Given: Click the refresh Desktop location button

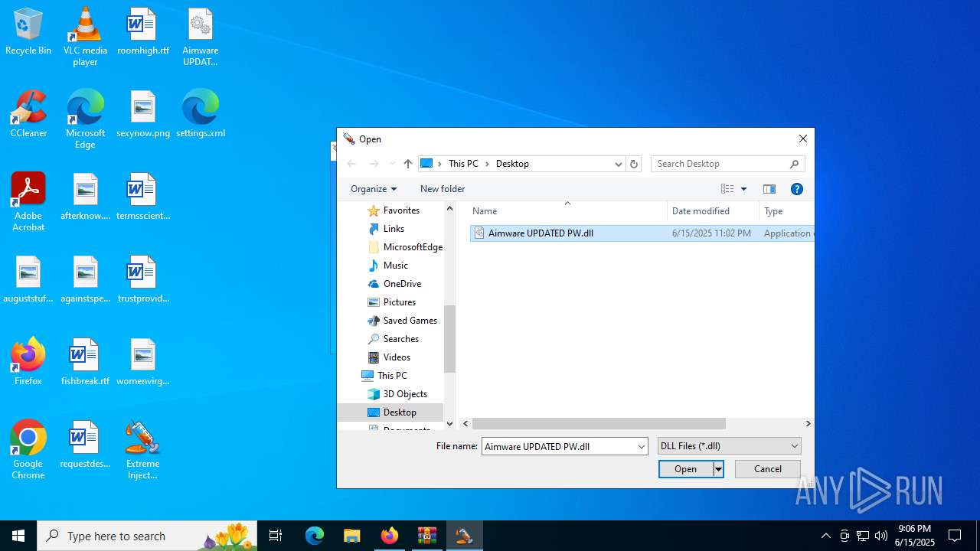Looking at the screenshot, I should (x=633, y=164).
